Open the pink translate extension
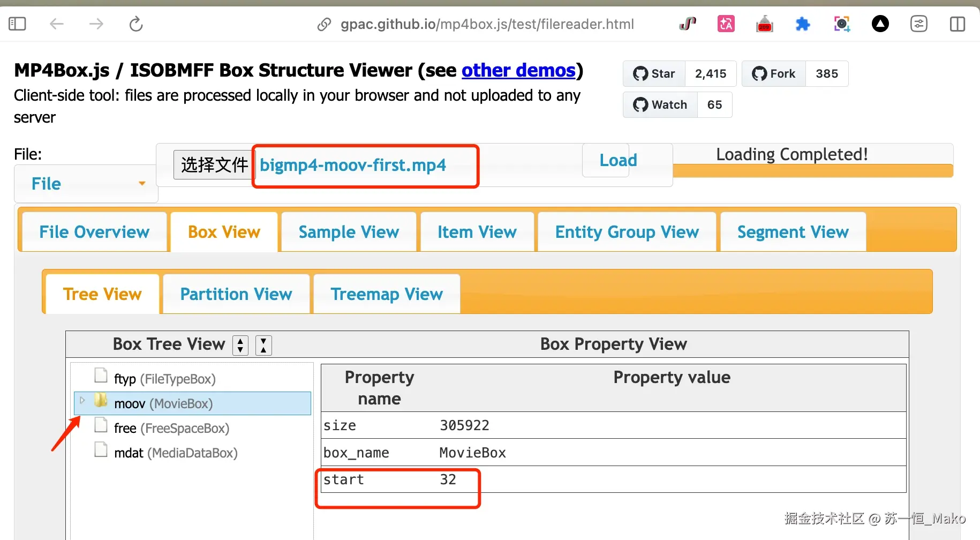This screenshot has width=980, height=540. [x=726, y=24]
